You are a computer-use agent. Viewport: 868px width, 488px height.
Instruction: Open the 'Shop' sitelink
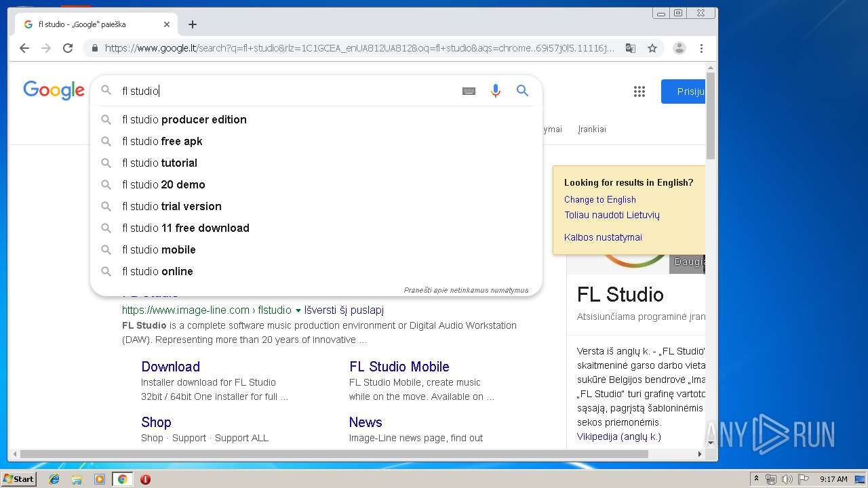pos(156,422)
